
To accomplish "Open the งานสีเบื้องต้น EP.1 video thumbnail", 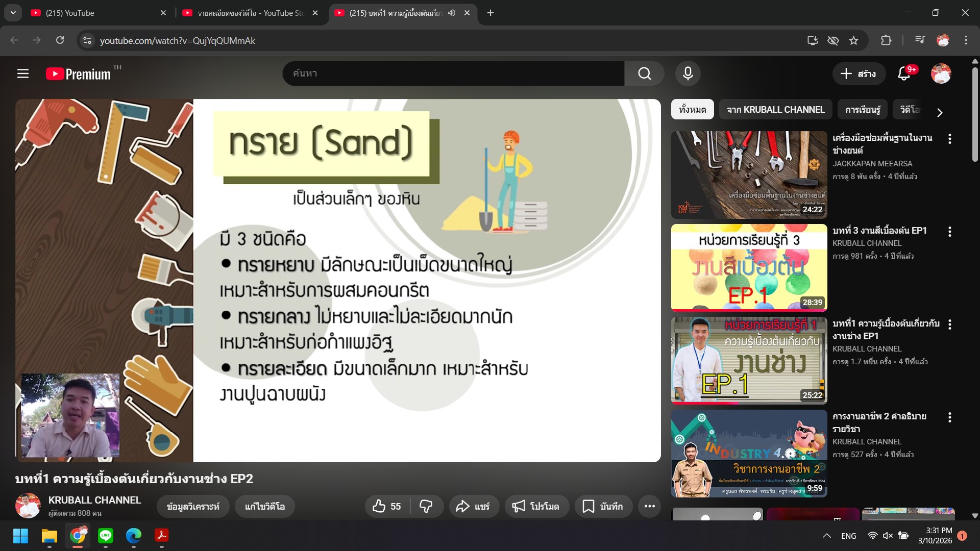I will pyautogui.click(x=749, y=267).
